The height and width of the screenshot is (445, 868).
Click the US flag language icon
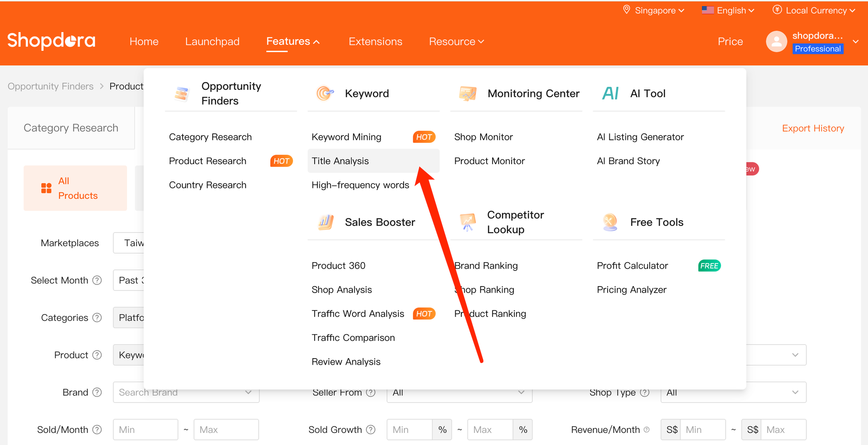pos(708,10)
